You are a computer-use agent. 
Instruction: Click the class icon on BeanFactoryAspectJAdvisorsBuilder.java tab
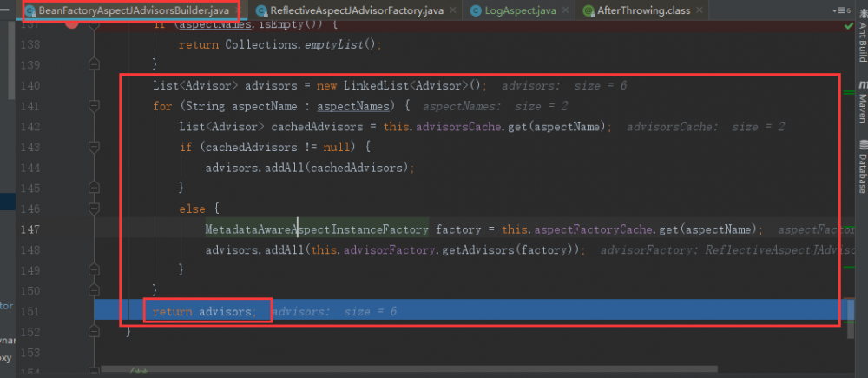[31, 10]
